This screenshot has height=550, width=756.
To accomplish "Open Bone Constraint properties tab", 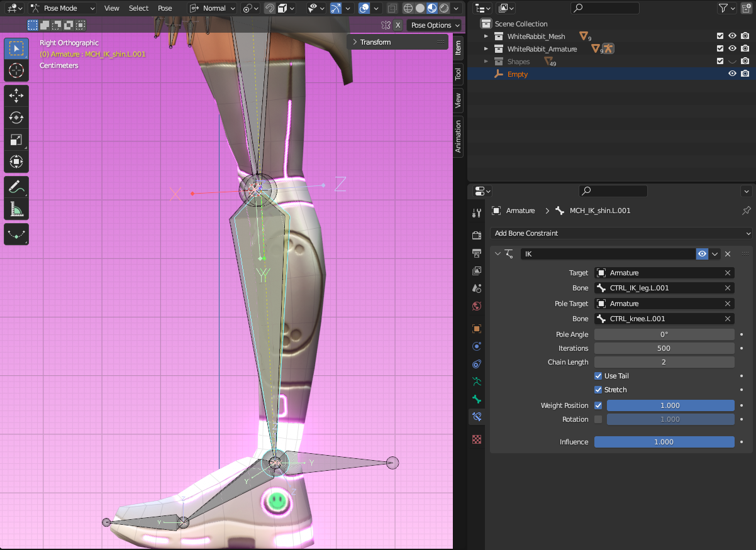I will point(477,416).
